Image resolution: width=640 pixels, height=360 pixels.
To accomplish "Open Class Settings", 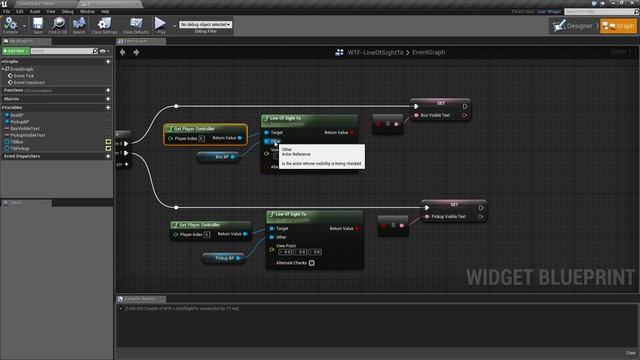I will (x=104, y=25).
